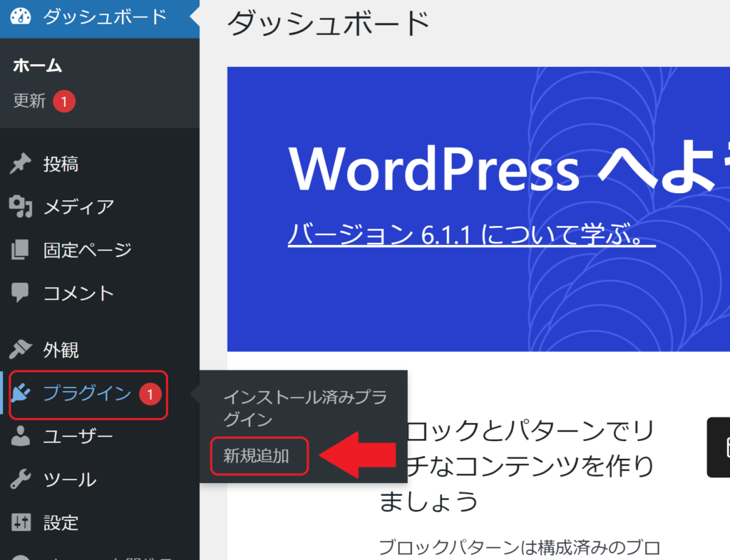Click the red update badge next to 更新
The height and width of the screenshot is (560, 730).
coord(64,101)
